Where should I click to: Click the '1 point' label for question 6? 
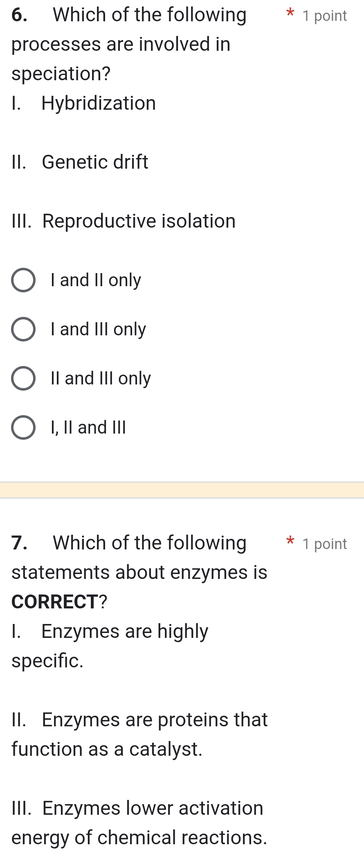coord(324,16)
